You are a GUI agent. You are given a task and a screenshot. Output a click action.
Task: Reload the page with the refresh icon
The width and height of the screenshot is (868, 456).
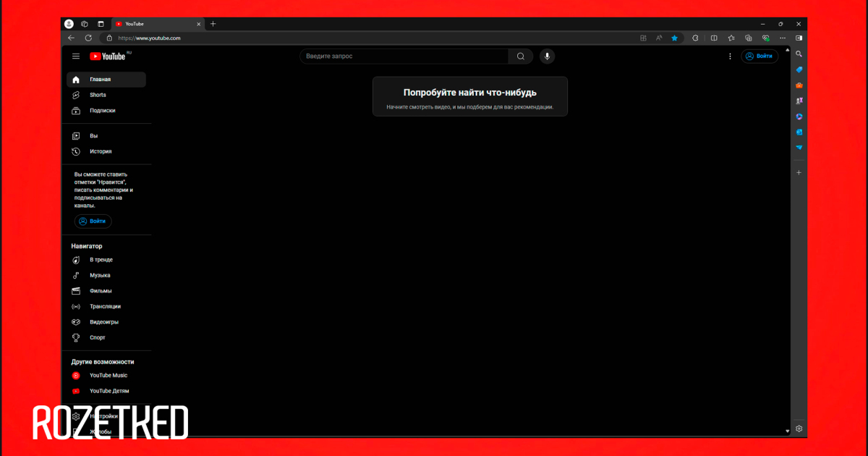tap(88, 38)
